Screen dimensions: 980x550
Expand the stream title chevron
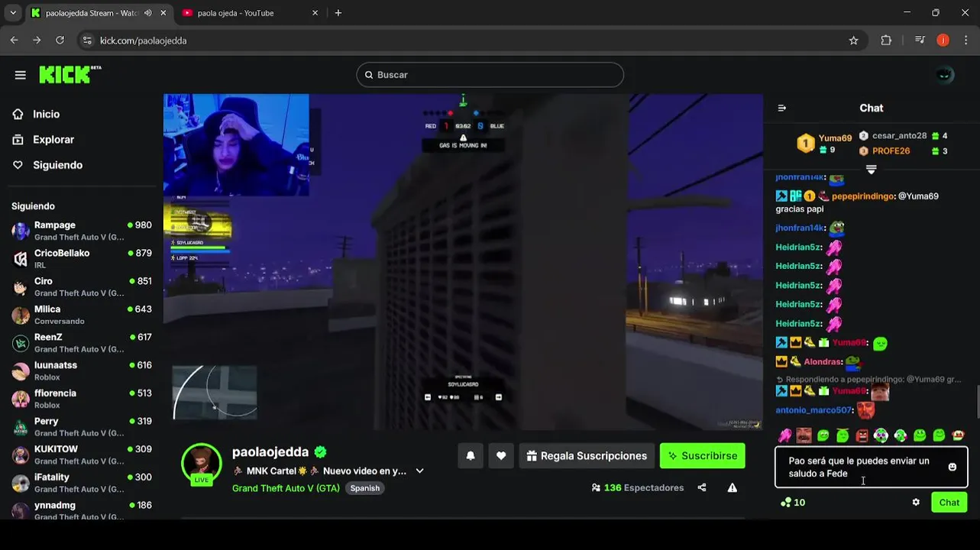coord(419,471)
